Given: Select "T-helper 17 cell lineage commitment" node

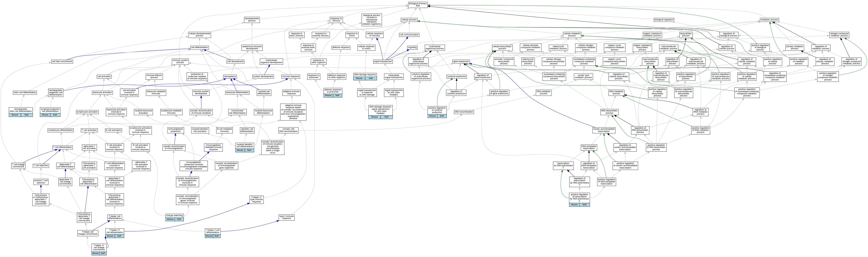Looking at the screenshot, I should point(99,248).
